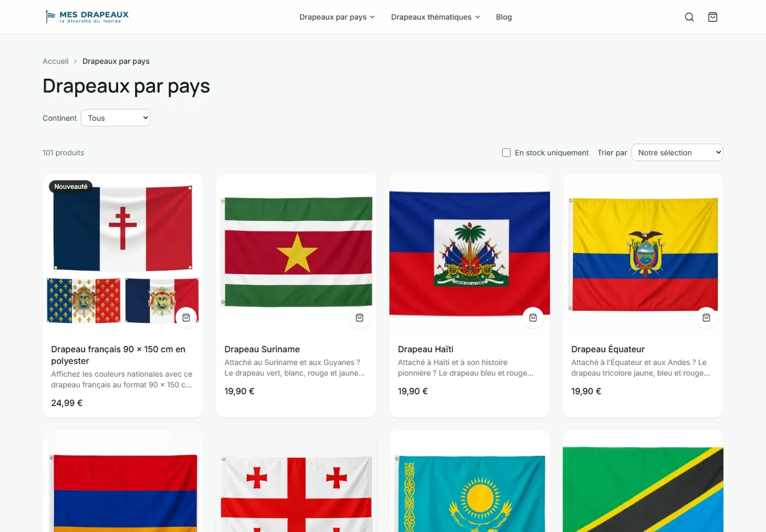Click the 101 produits count
Screen dimensions: 766x532
(x=63, y=153)
